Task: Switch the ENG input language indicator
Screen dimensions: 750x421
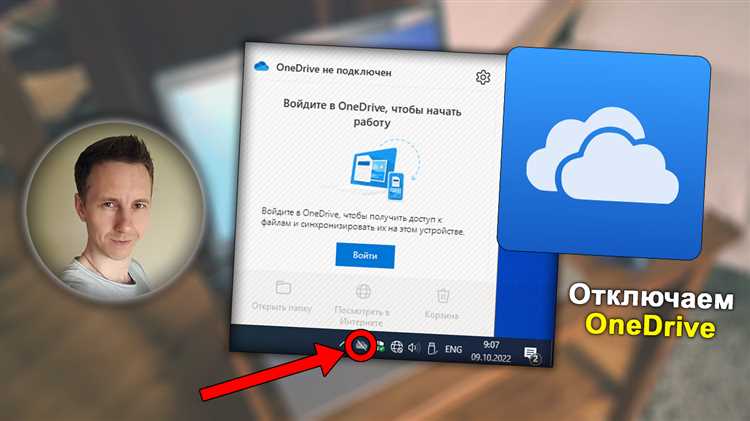Action: [x=453, y=350]
